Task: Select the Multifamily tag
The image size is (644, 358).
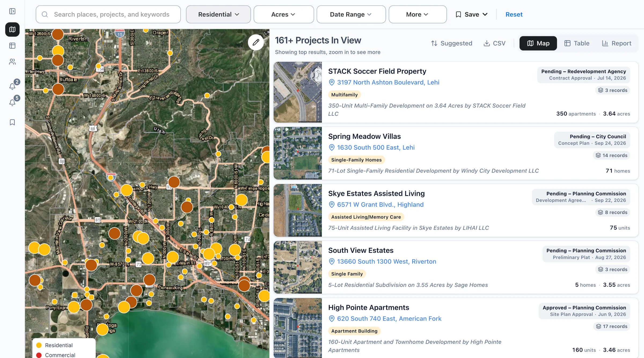Action: coord(345,95)
